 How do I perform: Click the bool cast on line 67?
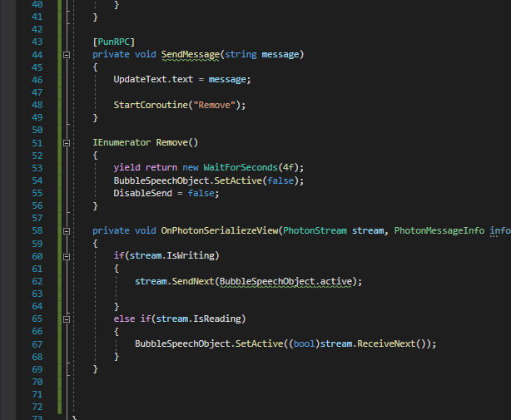(x=304, y=343)
